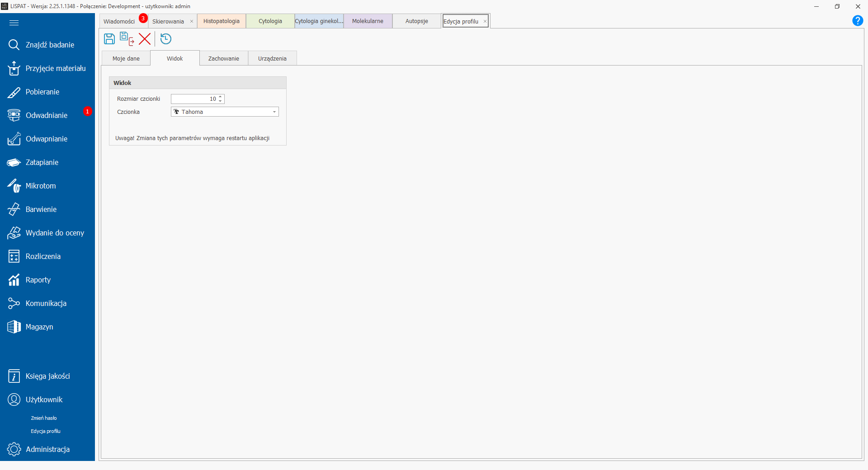Switch to the Zachowanie tab
This screenshot has height=470, width=868.
(223, 59)
